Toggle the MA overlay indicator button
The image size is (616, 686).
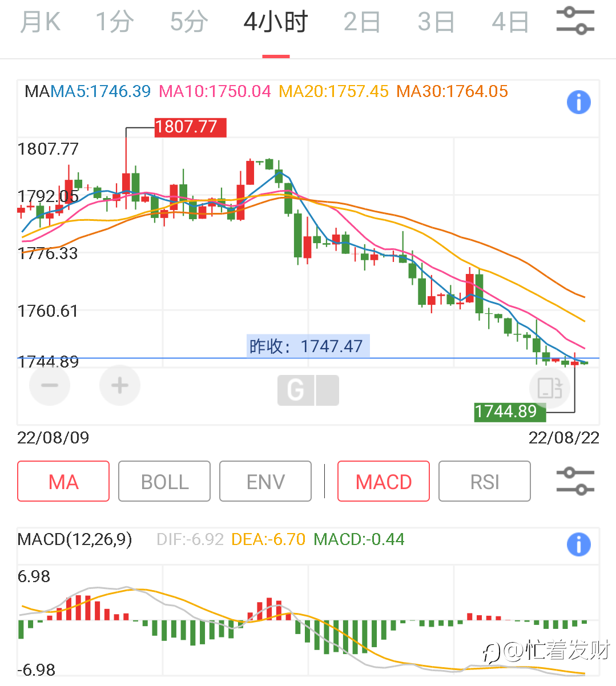pos(63,481)
